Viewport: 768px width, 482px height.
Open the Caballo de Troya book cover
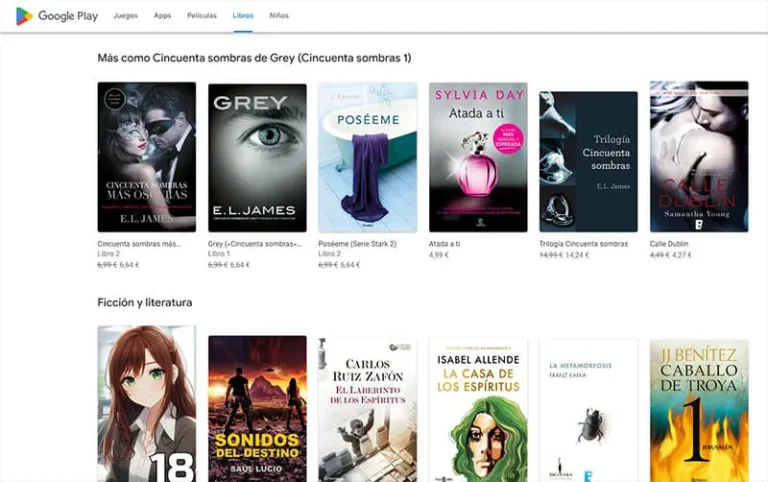[699, 410]
